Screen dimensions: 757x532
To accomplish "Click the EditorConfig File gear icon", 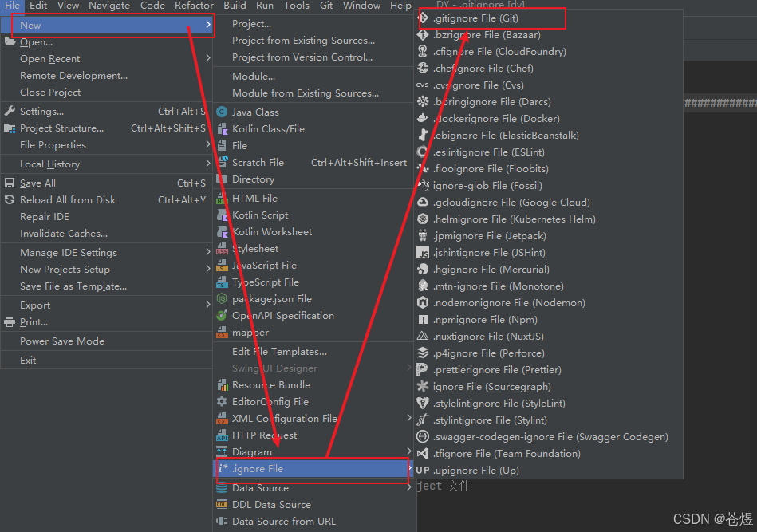I will coord(222,402).
